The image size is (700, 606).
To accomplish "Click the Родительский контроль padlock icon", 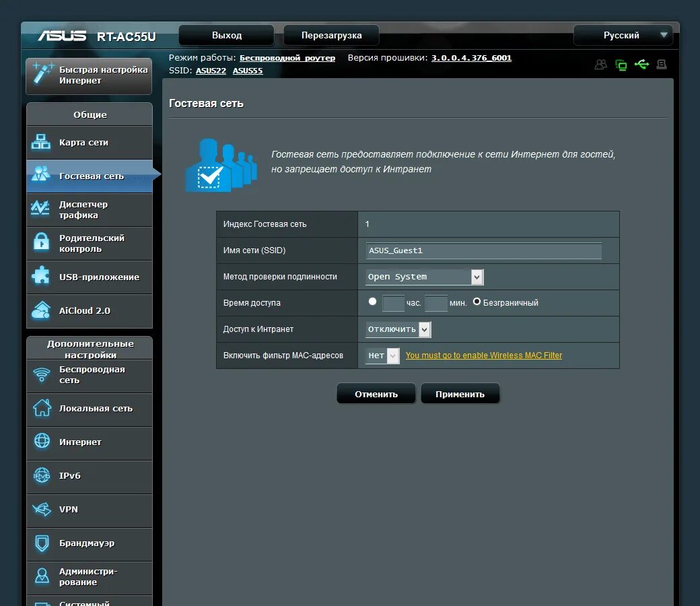I will (x=42, y=242).
